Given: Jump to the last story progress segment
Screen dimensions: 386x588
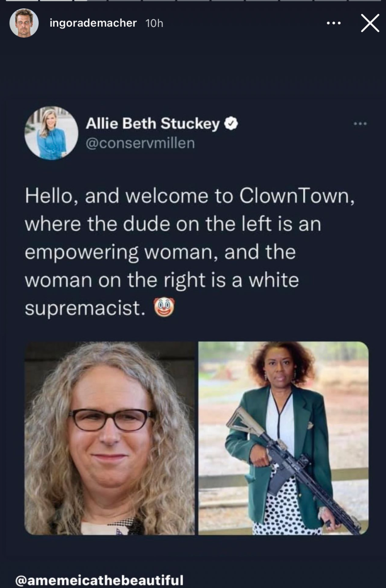Looking at the screenshot, I should tap(364, 0).
